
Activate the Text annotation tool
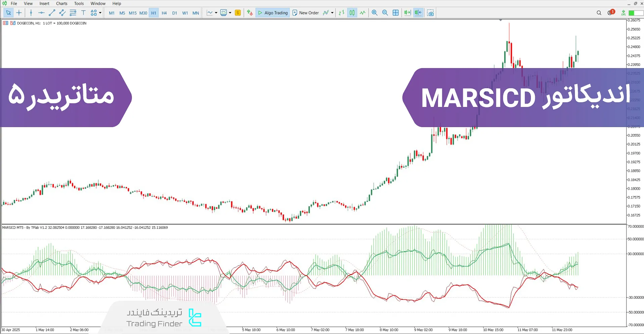click(x=83, y=12)
